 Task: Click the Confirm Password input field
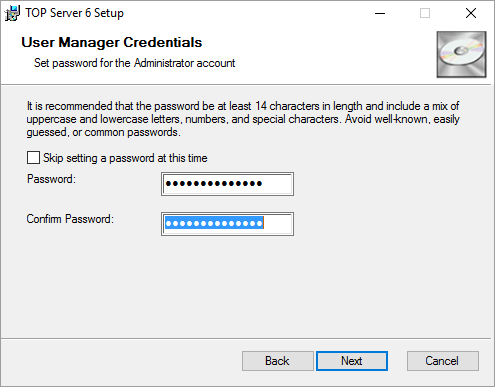(227, 224)
